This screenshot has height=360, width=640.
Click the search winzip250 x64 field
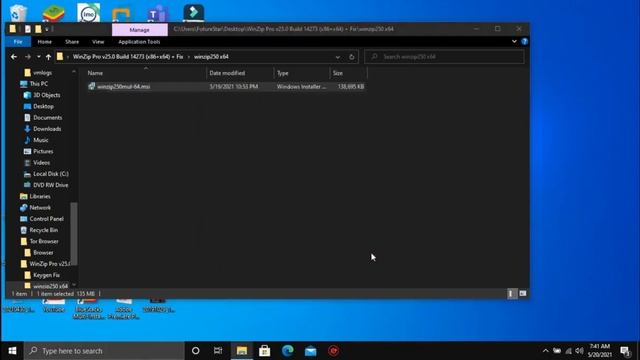(x=444, y=57)
